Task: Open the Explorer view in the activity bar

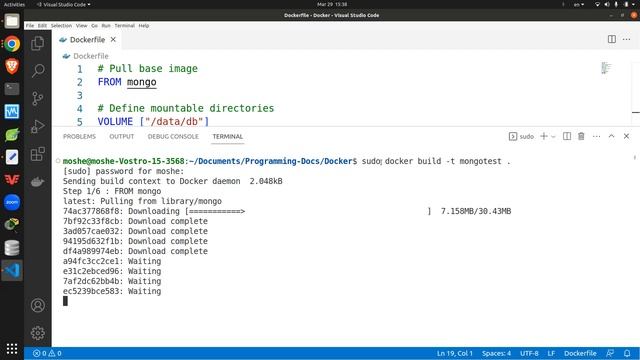Action: [38, 43]
